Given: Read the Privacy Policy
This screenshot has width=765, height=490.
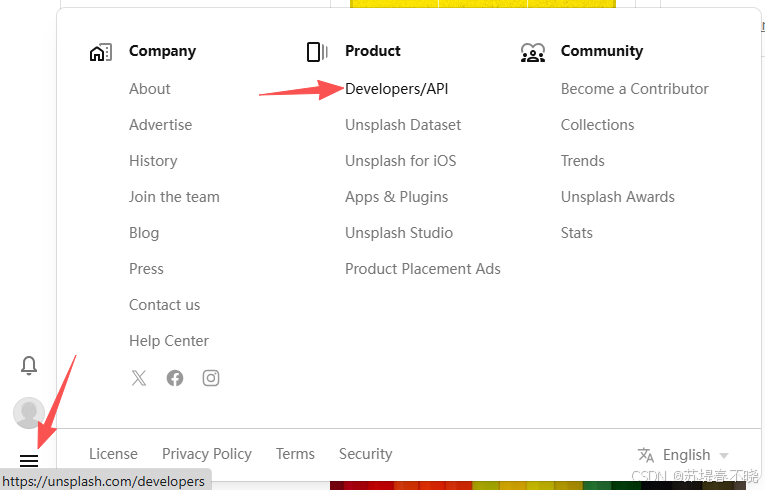Looking at the screenshot, I should tap(207, 454).
